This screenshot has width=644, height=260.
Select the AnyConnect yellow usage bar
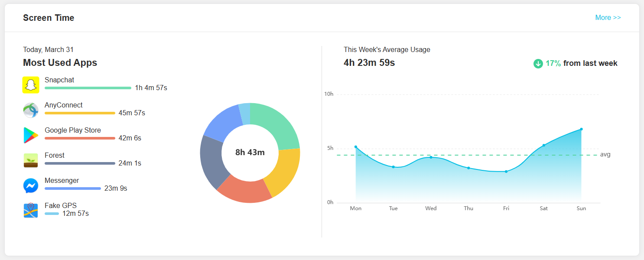click(x=80, y=113)
